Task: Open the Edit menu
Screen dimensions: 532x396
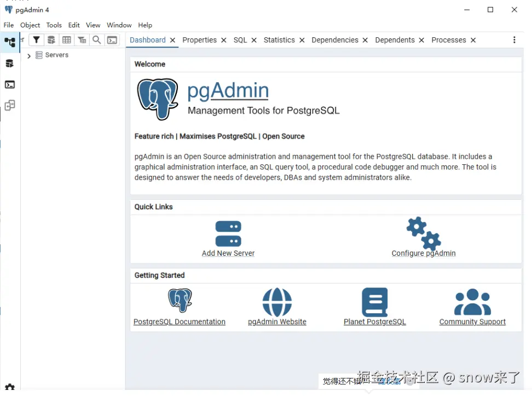Action: [x=74, y=25]
